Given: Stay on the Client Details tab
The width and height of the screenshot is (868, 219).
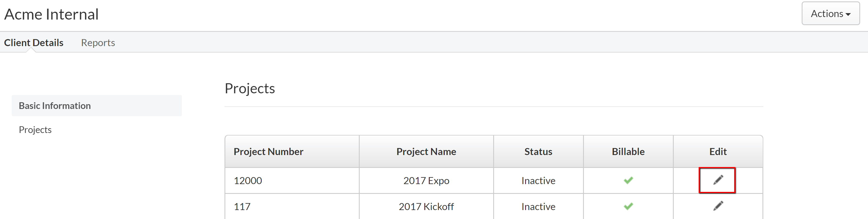Looking at the screenshot, I should (x=34, y=42).
